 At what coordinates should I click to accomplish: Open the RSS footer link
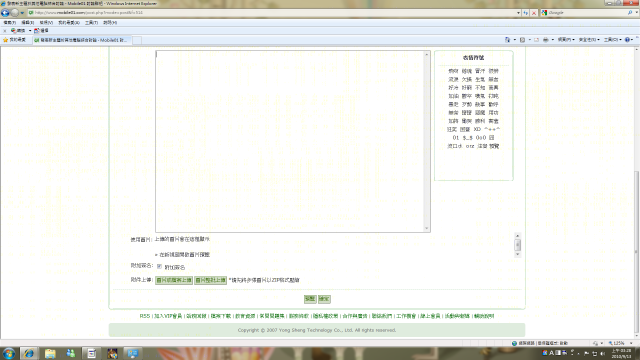(144, 316)
